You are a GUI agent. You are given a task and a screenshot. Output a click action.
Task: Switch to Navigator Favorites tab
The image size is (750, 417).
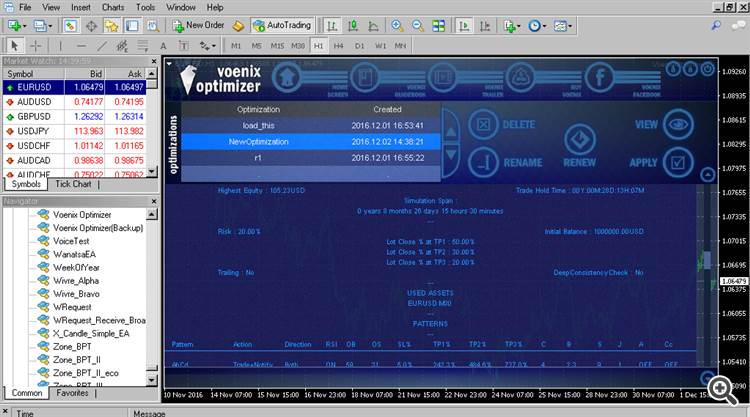click(x=72, y=393)
